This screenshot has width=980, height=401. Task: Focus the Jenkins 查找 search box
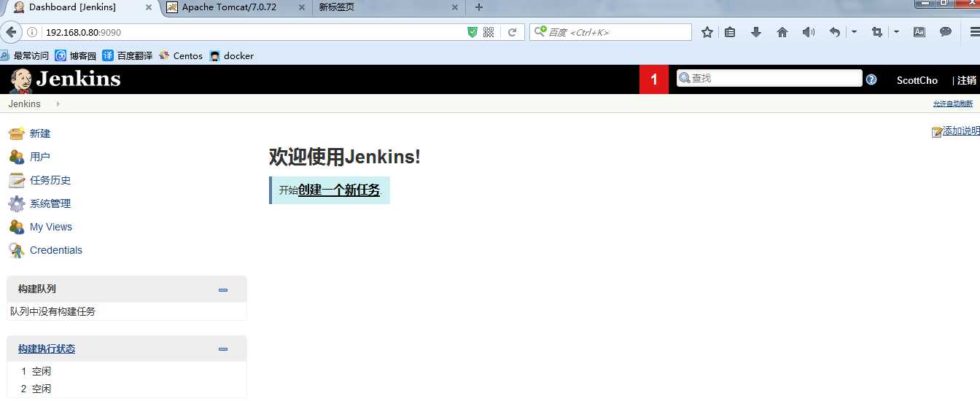coord(769,78)
